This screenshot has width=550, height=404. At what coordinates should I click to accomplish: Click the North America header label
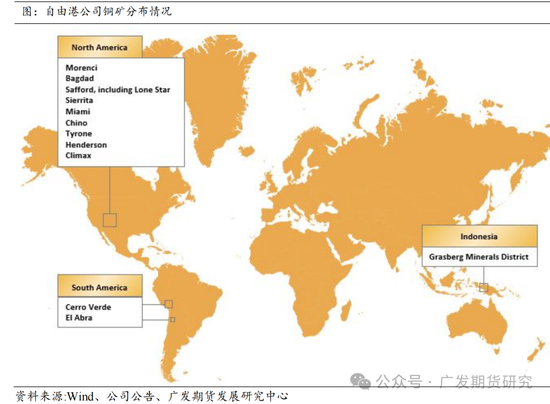pyautogui.click(x=100, y=47)
